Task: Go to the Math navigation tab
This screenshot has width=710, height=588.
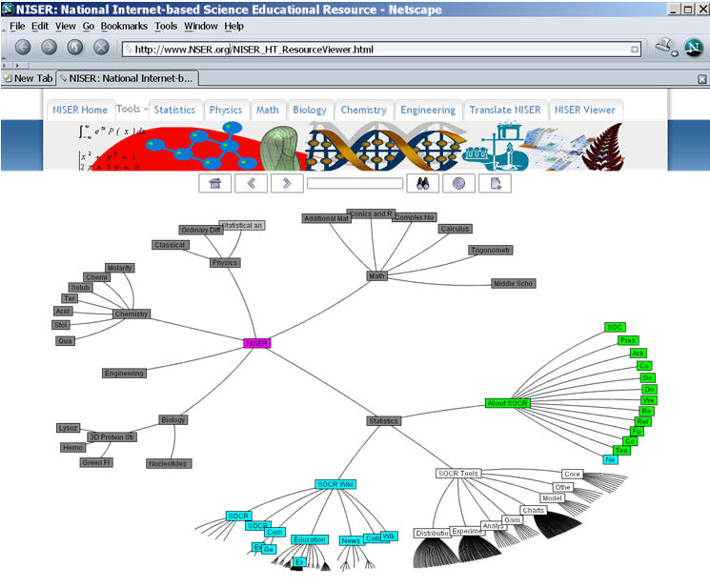Action: pyautogui.click(x=268, y=110)
